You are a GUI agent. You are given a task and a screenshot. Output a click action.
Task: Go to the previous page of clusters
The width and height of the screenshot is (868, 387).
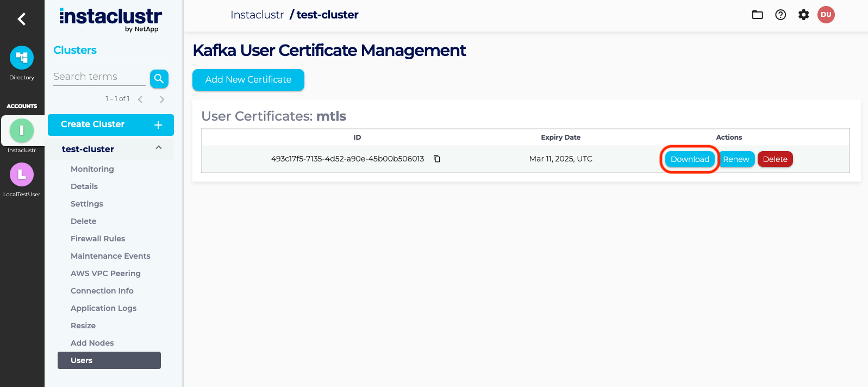click(141, 99)
